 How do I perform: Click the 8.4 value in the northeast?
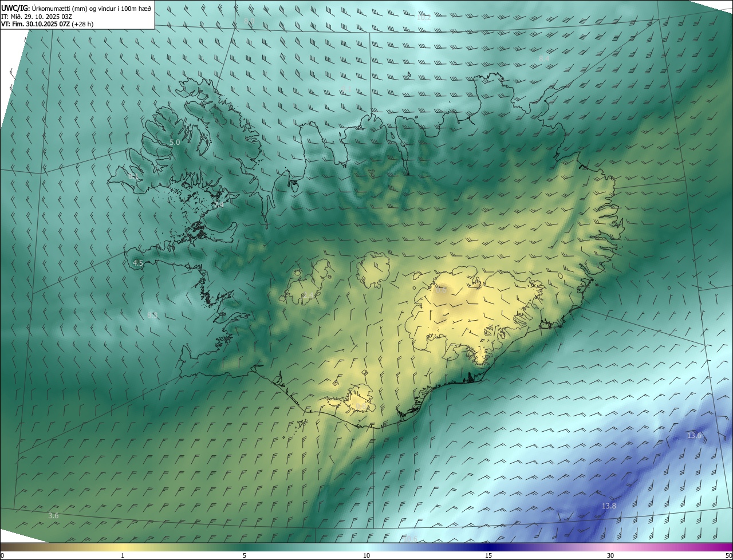(544, 59)
